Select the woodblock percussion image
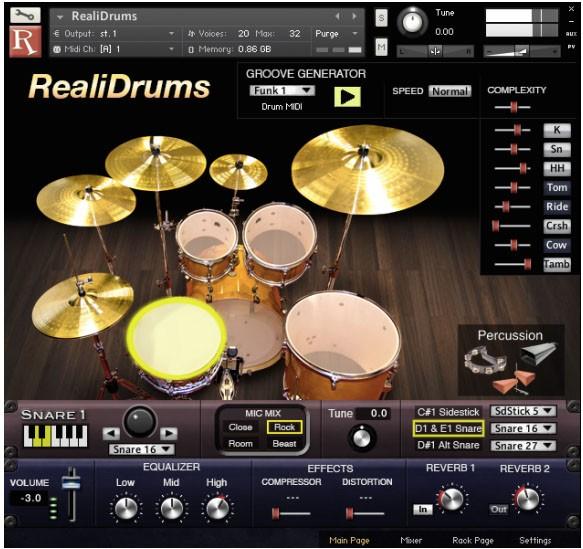The image size is (583, 549). [515, 382]
